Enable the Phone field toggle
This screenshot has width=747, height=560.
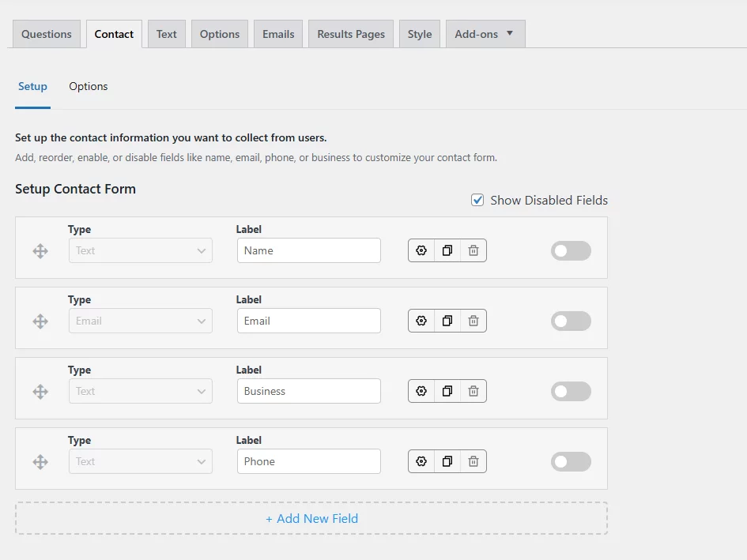click(x=571, y=460)
